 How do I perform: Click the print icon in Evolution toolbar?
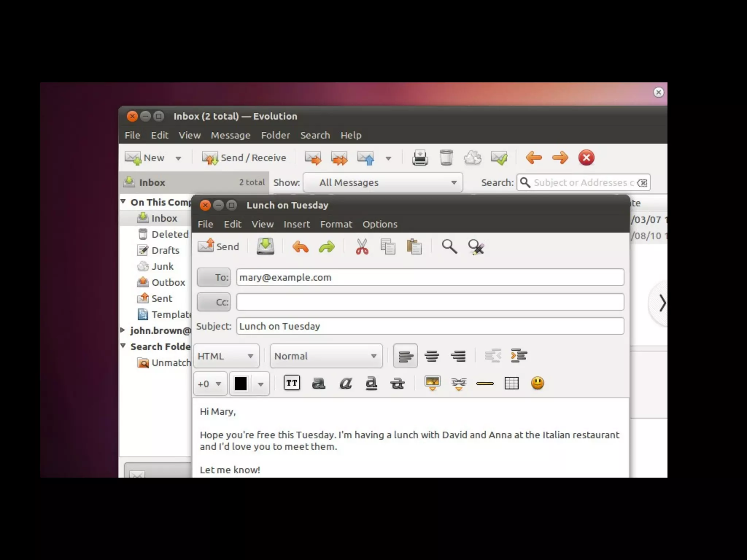(x=420, y=158)
